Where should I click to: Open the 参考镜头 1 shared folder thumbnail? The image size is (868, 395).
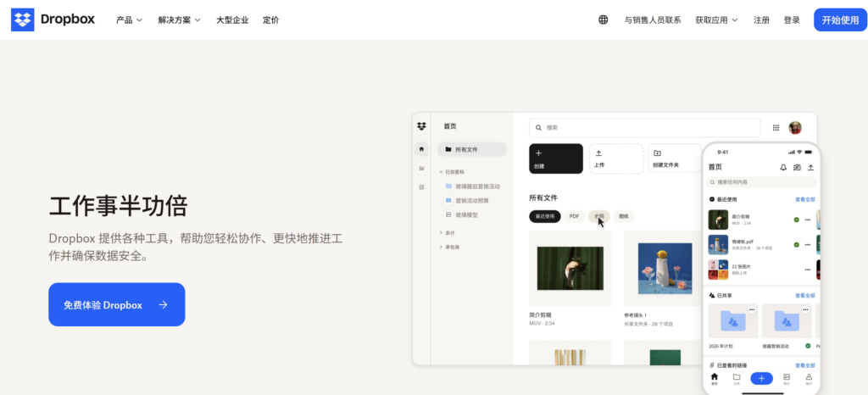[665, 269]
